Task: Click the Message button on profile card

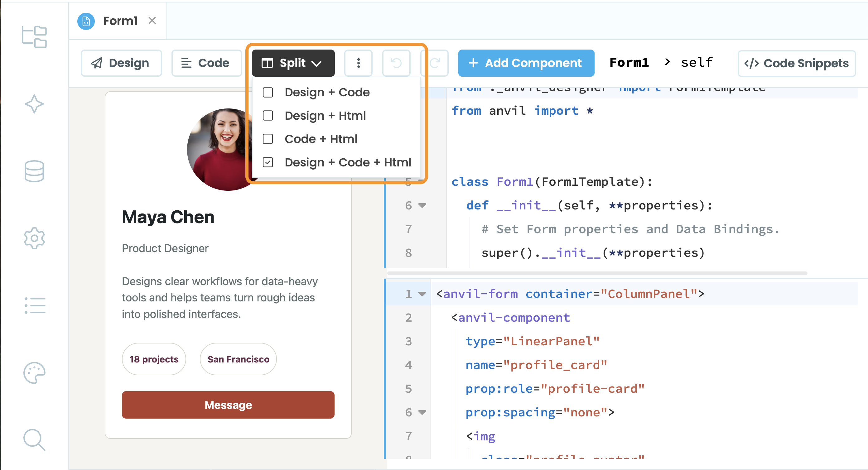Action: 228,405
